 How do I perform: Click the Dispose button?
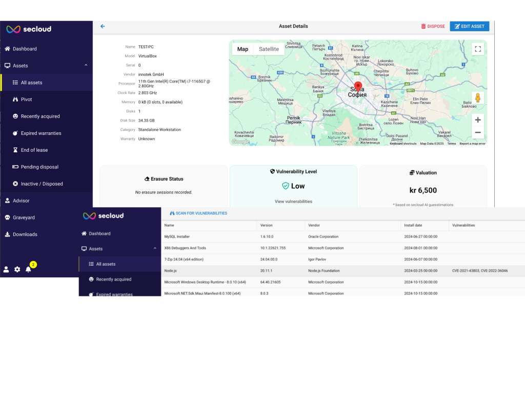433,26
